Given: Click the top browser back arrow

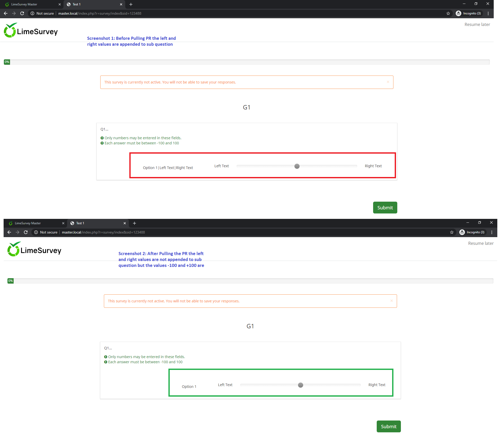Looking at the screenshot, I should 6,13.
